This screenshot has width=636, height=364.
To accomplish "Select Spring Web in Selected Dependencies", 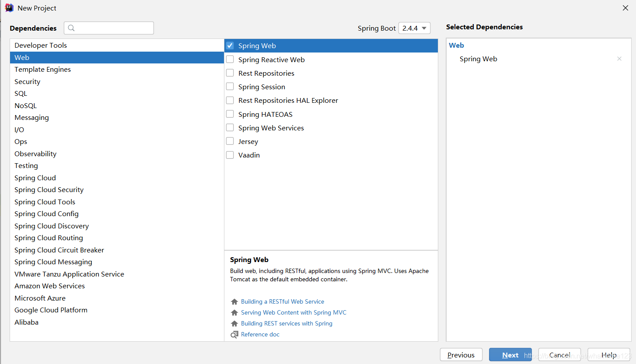I will [x=478, y=59].
